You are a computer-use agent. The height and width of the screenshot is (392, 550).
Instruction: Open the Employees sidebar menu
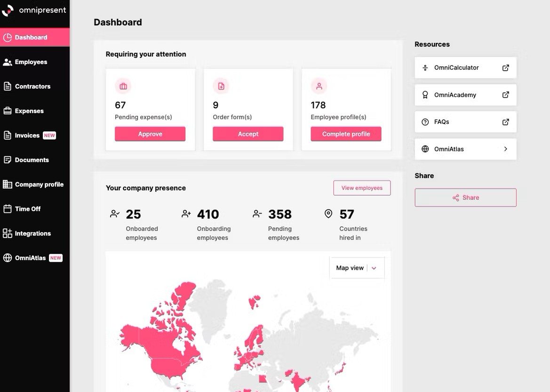[x=31, y=62]
